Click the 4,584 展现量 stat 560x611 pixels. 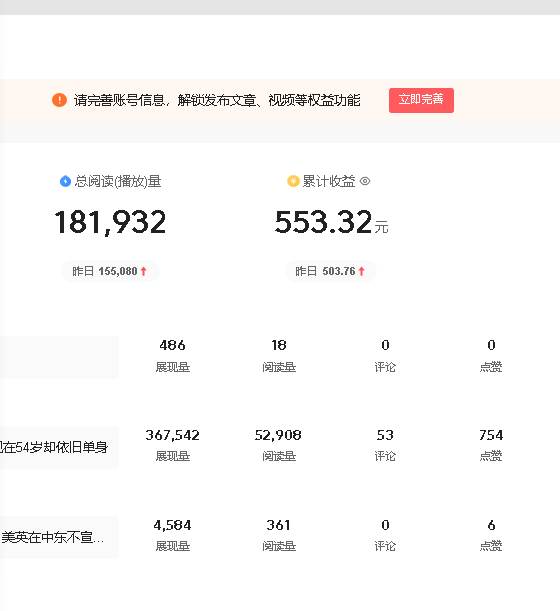[x=173, y=535]
